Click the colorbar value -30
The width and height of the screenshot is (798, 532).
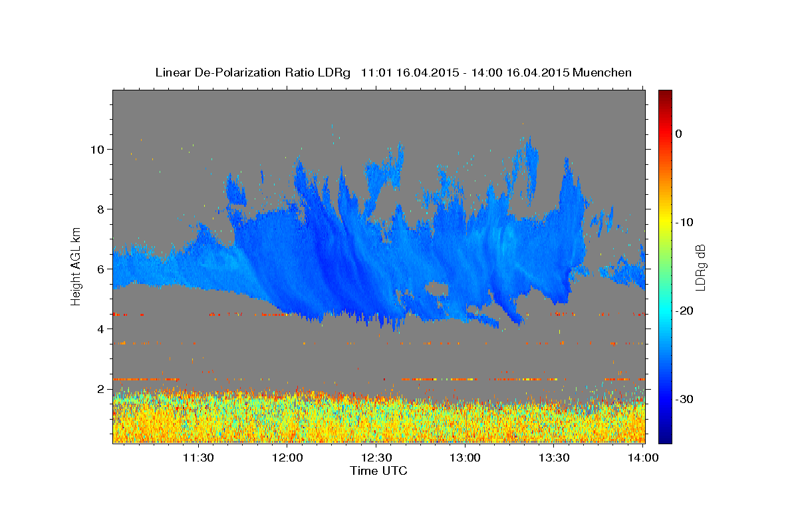684,399
